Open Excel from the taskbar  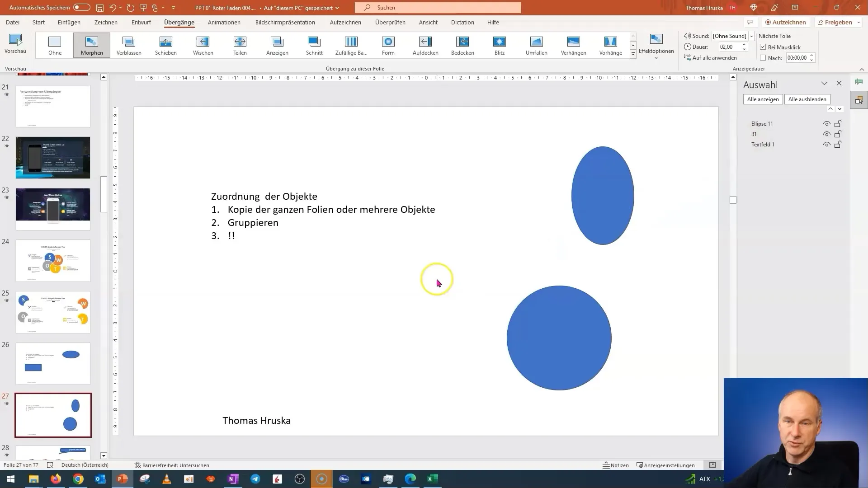433,479
